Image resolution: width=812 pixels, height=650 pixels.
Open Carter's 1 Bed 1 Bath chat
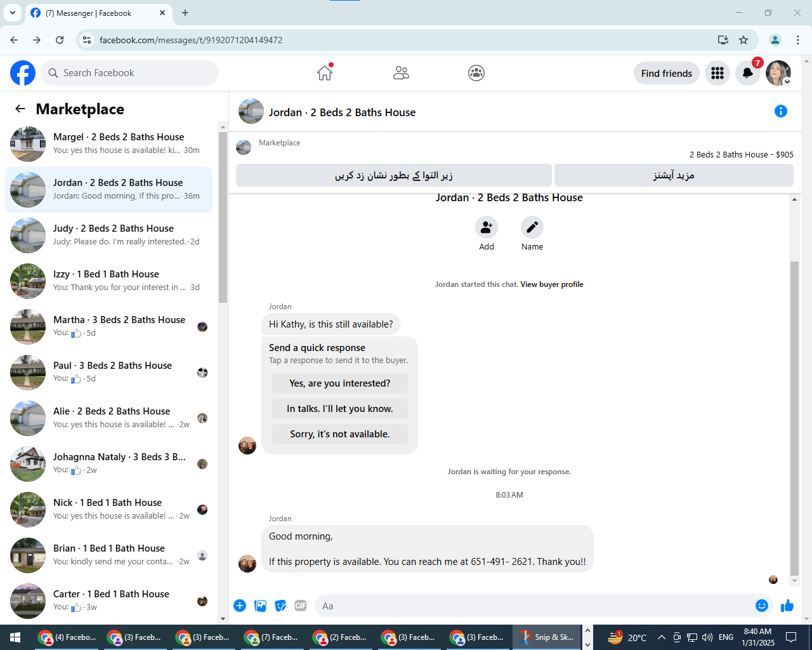[x=109, y=601]
